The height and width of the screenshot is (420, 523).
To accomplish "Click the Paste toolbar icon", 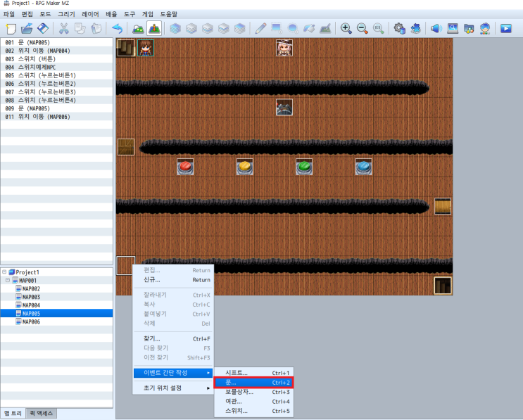I will [96, 29].
